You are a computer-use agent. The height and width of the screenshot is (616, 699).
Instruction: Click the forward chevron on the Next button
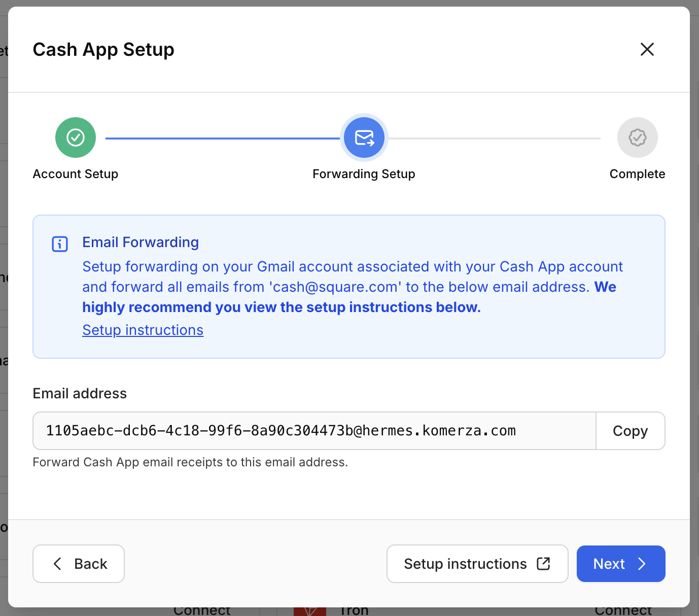coord(642,564)
